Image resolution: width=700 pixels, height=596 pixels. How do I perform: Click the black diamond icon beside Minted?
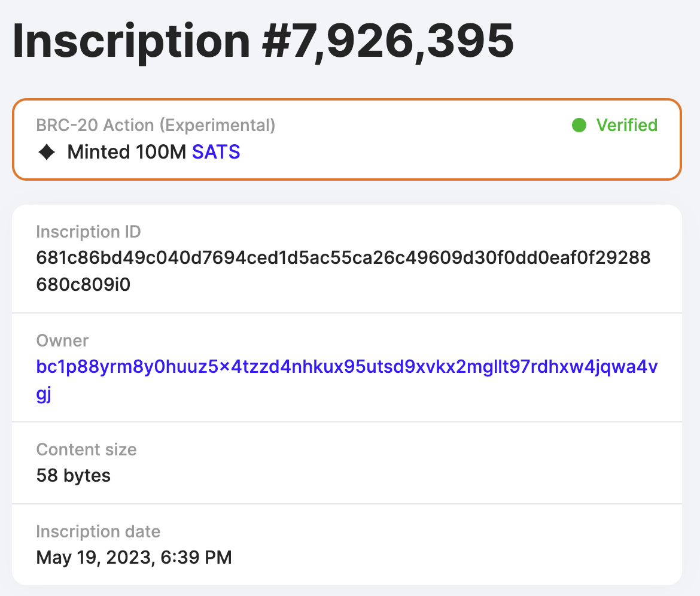pos(47,152)
